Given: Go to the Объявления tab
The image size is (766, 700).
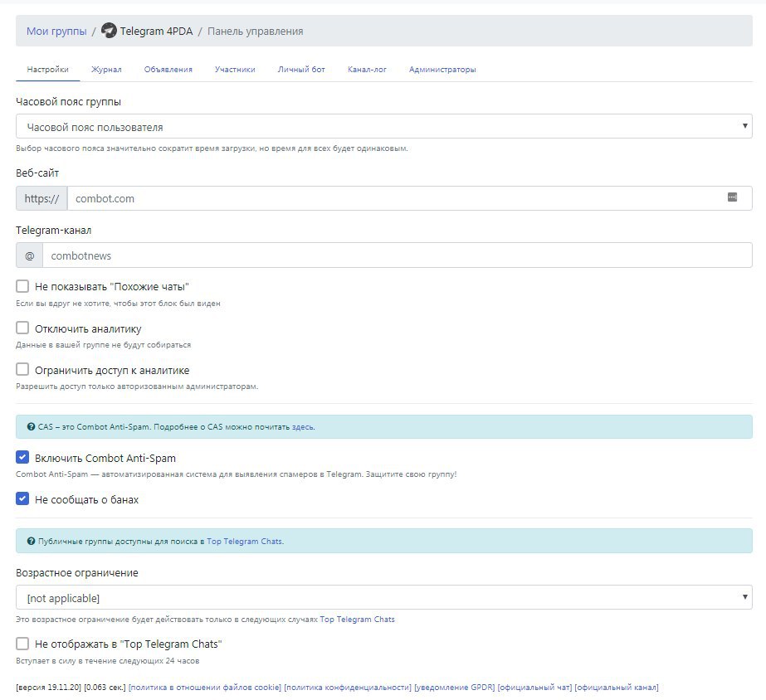Looking at the screenshot, I should pos(168,70).
